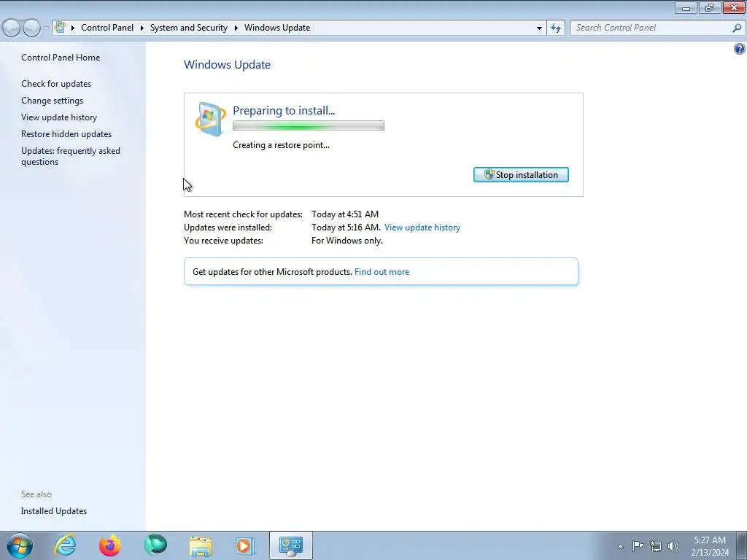Click the network tray icon

(656, 546)
